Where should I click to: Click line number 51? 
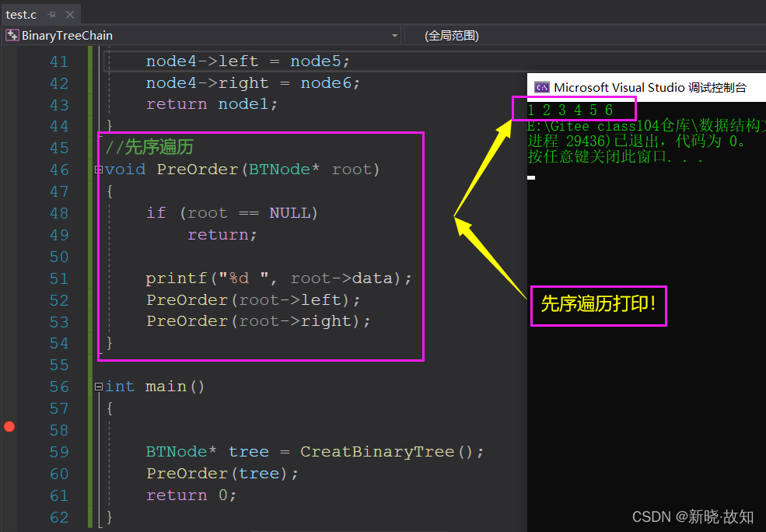click(x=59, y=279)
